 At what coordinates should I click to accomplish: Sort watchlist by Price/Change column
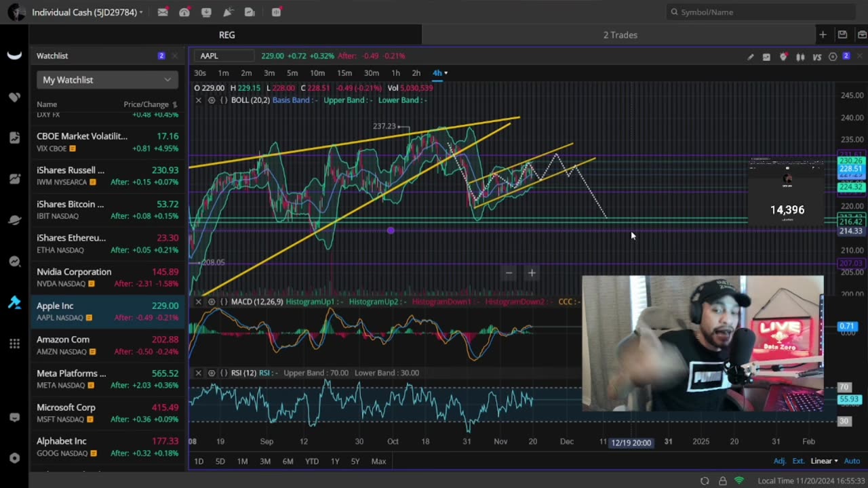(x=150, y=104)
